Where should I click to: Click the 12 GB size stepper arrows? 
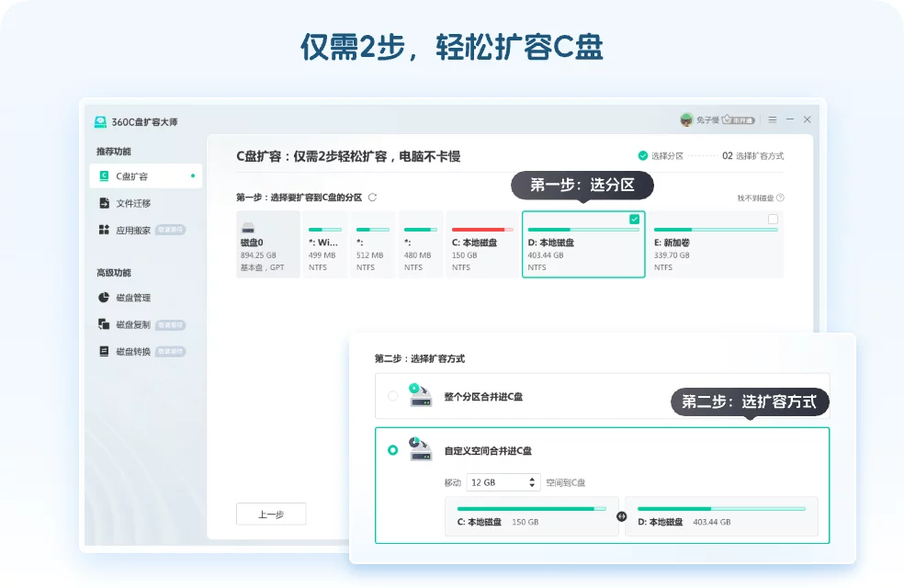pyautogui.click(x=533, y=482)
